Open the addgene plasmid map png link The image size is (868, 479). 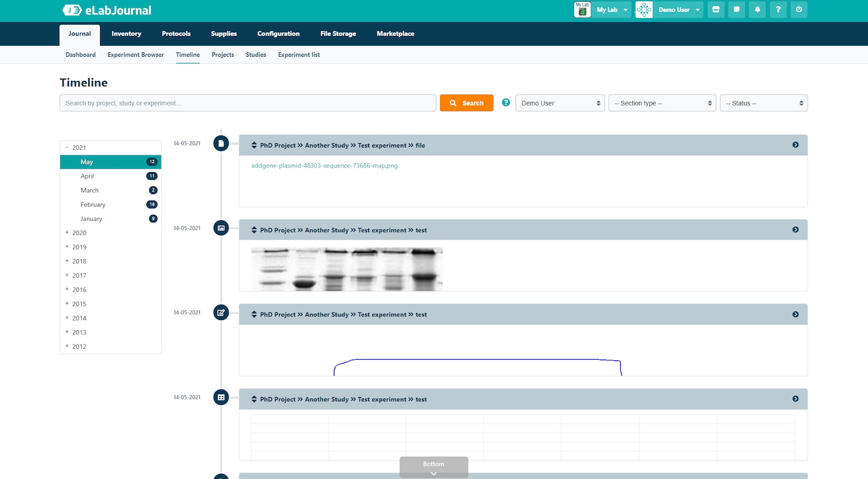pyautogui.click(x=324, y=166)
